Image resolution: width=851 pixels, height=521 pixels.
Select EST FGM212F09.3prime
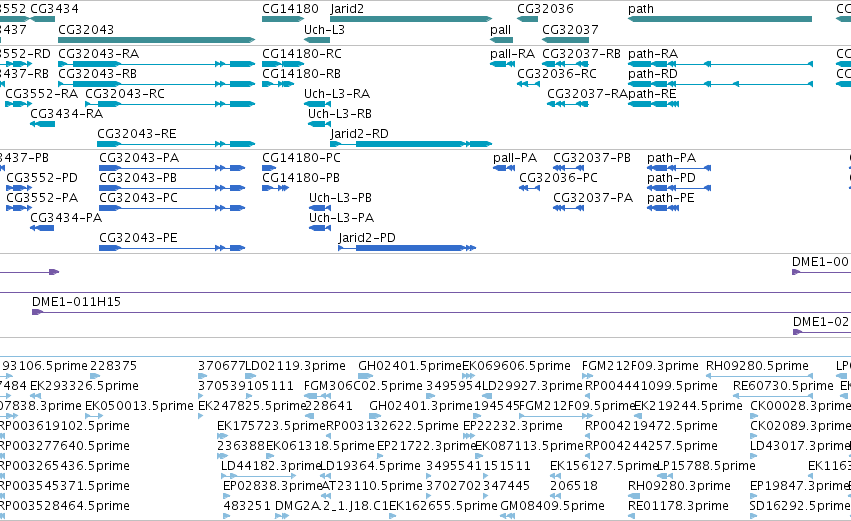640,366
